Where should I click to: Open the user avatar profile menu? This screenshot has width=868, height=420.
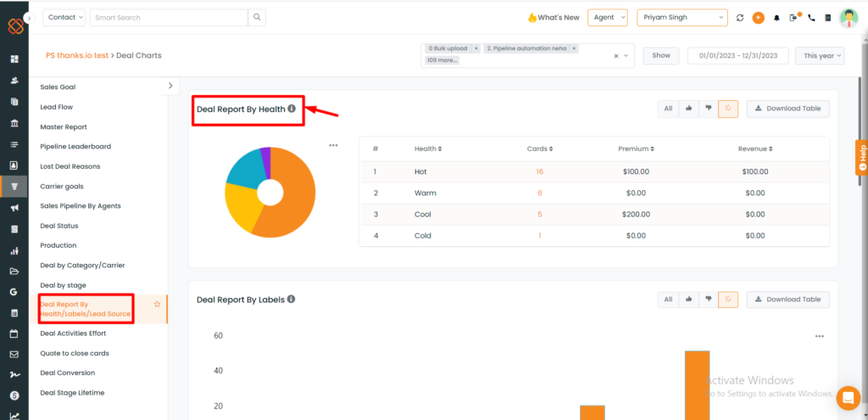pos(849,18)
